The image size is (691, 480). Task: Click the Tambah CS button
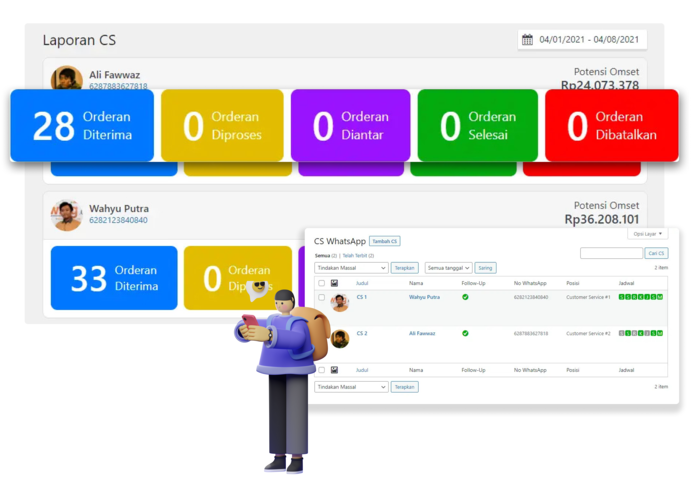pos(384,241)
